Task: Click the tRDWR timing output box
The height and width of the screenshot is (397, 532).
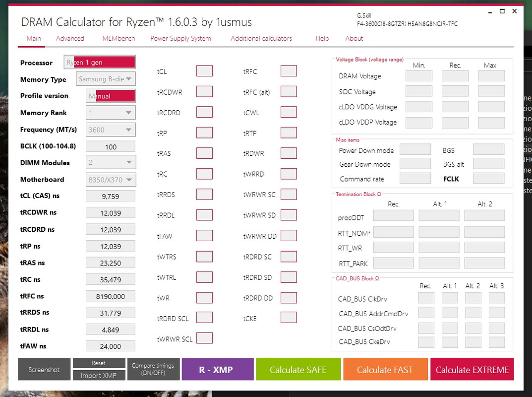Action: 289,153
